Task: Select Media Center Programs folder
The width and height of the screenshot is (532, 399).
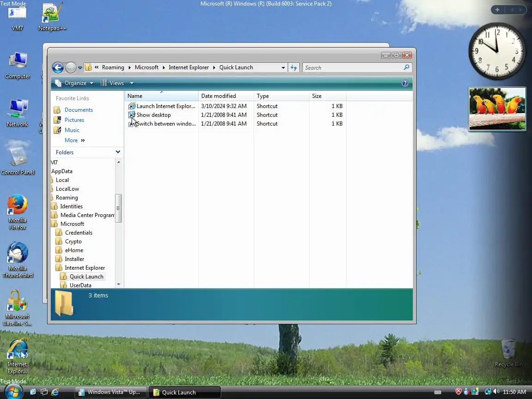Action: click(x=87, y=216)
